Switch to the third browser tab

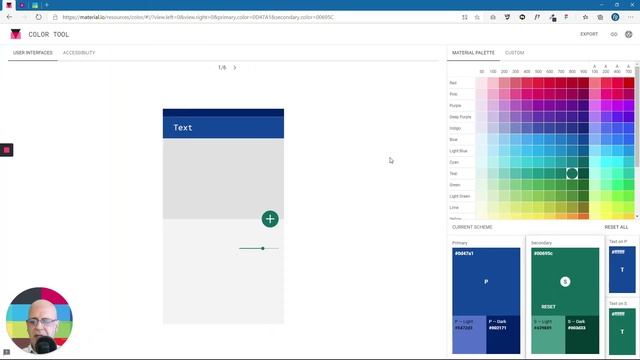pyautogui.click(x=35, y=5)
